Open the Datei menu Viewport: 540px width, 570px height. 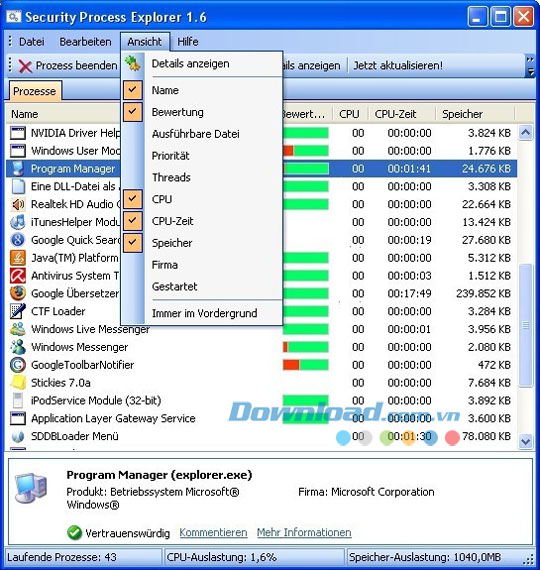tap(32, 42)
